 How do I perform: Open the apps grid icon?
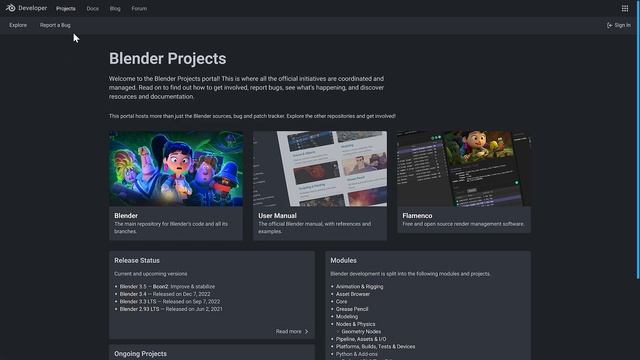[x=624, y=8]
